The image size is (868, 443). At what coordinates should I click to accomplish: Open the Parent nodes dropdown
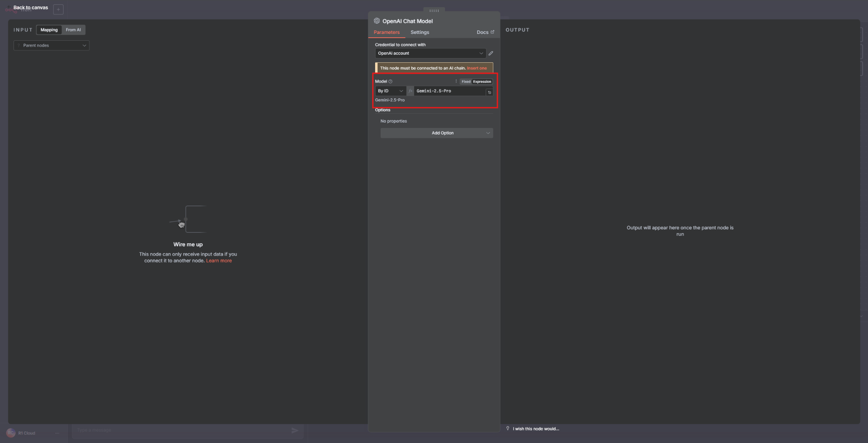click(x=52, y=45)
